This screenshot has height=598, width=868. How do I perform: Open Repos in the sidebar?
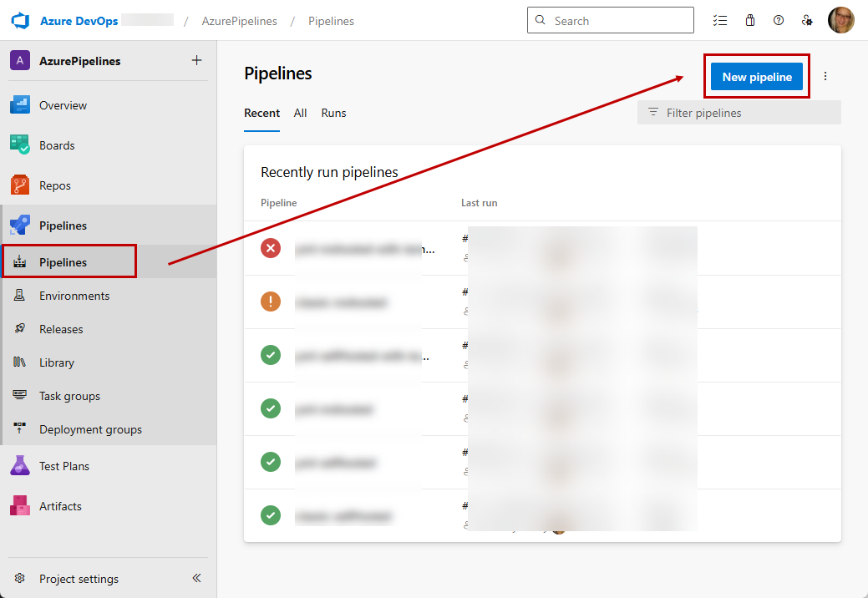(109, 185)
